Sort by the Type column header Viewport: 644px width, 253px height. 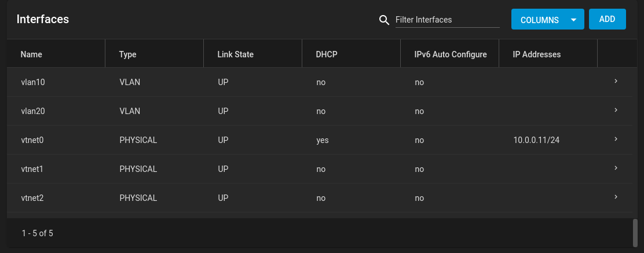coord(127,54)
